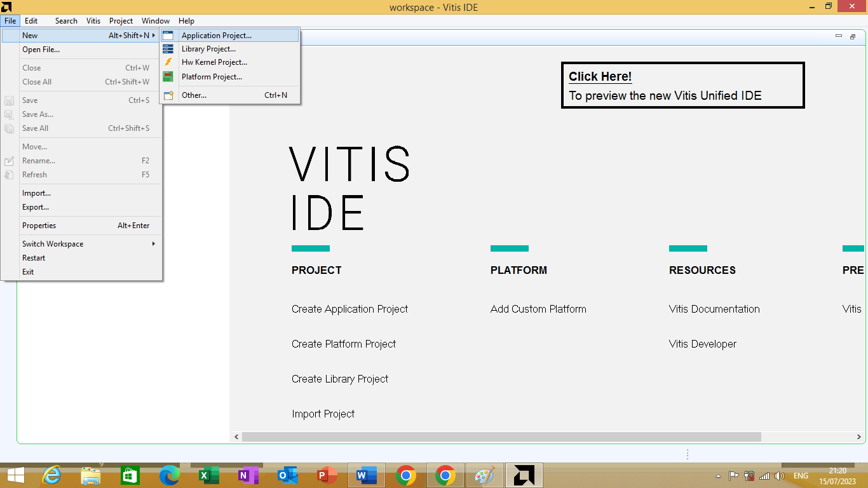
Task: Click Application Project window icon
Action: pyautogui.click(x=168, y=36)
